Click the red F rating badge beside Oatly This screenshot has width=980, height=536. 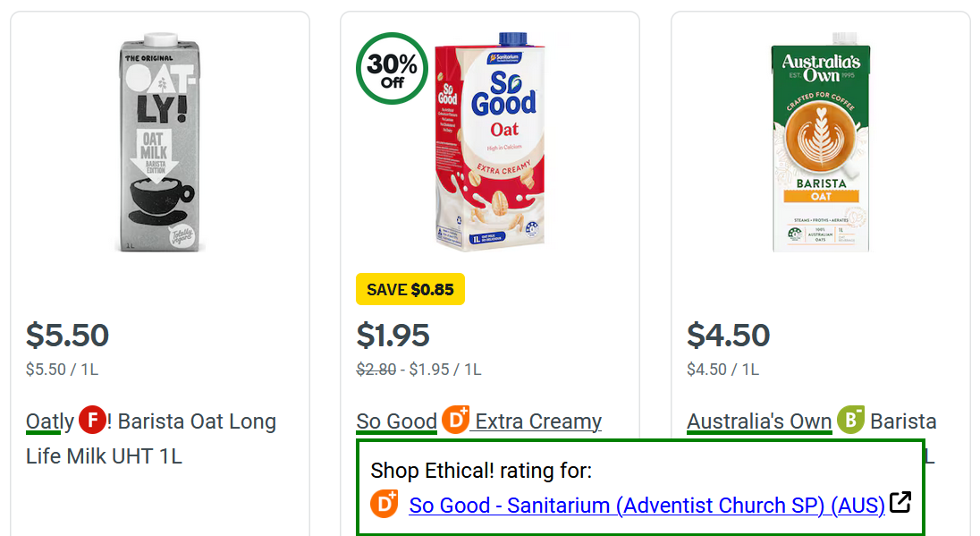(92, 420)
